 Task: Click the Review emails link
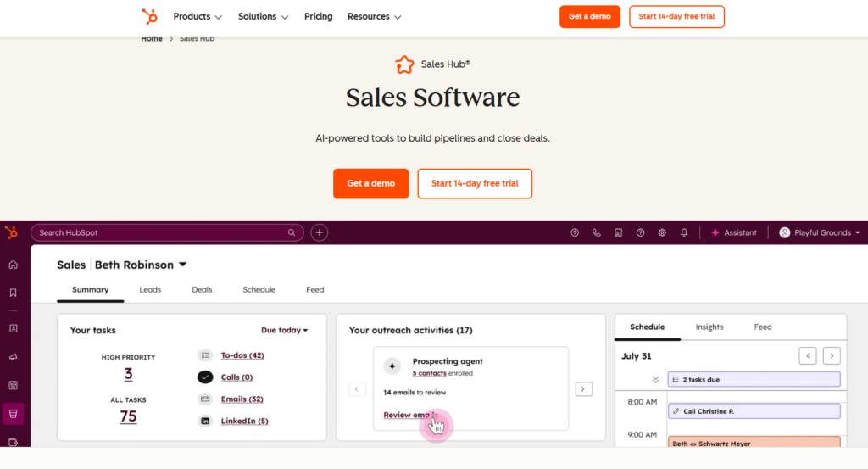coord(411,415)
